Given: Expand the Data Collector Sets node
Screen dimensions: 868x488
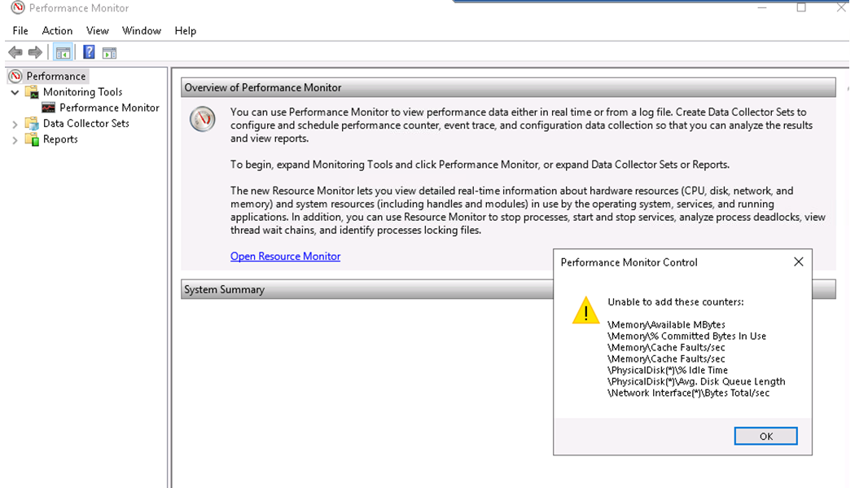Looking at the screenshot, I should coord(15,124).
